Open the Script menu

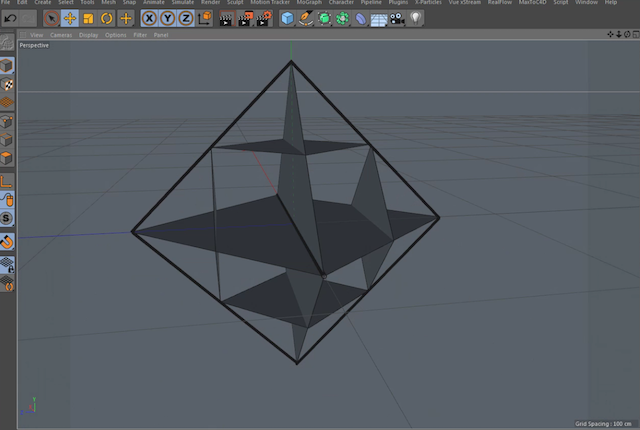pos(560,2)
